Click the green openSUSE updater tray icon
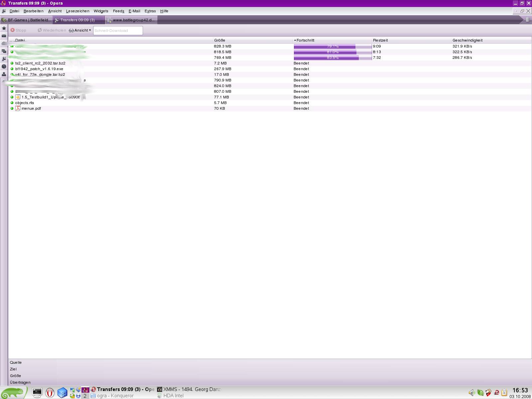Viewport: 532px width, 399px height. click(x=480, y=393)
